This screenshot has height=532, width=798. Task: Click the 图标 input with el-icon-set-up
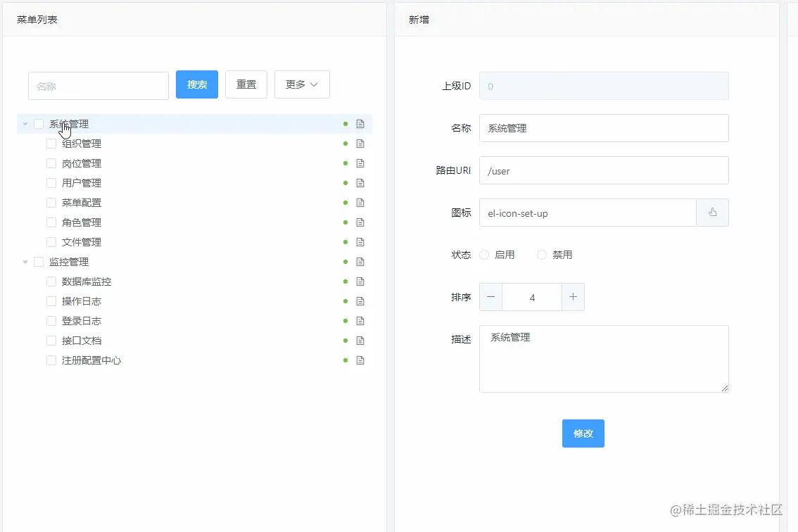coord(588,213)
